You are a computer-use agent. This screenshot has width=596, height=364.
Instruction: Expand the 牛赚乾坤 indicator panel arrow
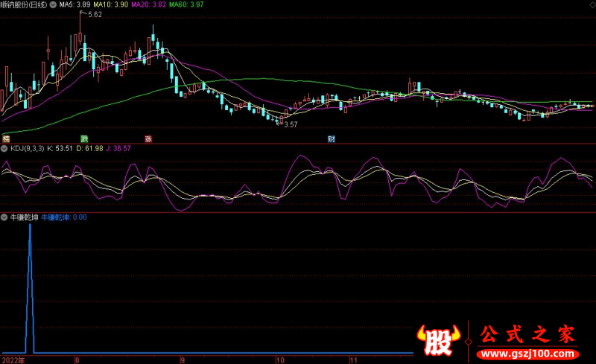point(4,217)
